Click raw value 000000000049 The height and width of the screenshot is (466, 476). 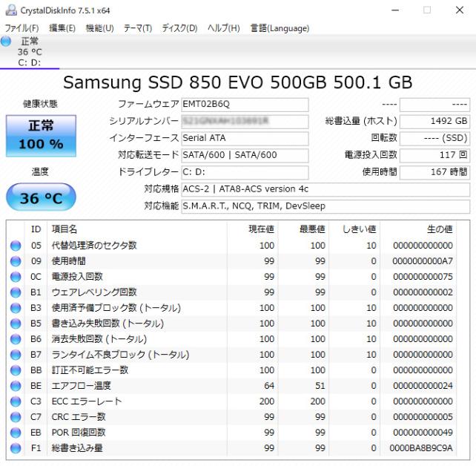tap(423, 433)
